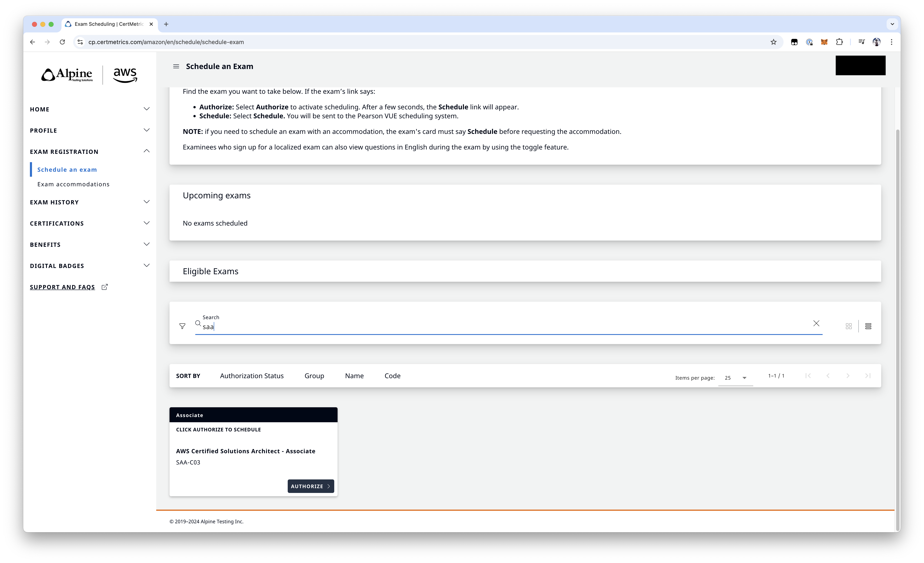Screen dimensions: 924x563
Task: Click the Eligible Exams heading
Action: point(210,271)
